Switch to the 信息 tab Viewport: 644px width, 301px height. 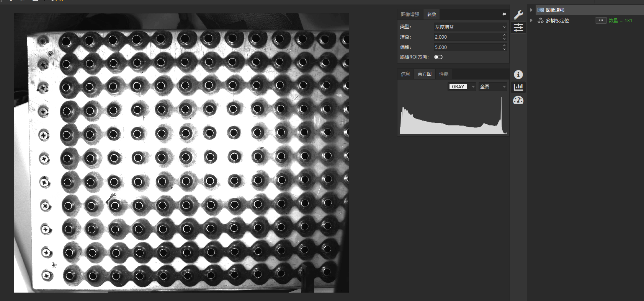coord(405,74)
